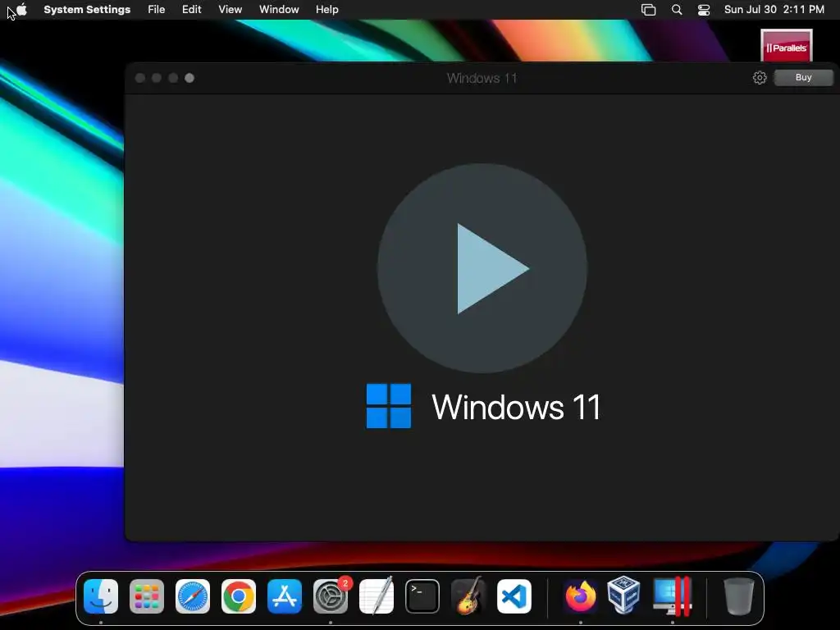Launch Safari from the Dock

(193, 596)
